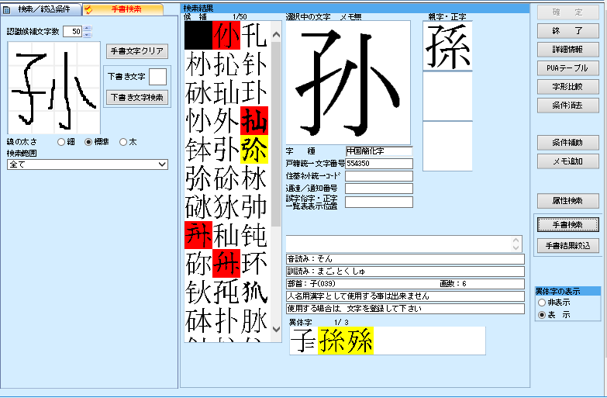Select the black highlighted first candidate cell

pyautogui.click(x=198, y=35)
